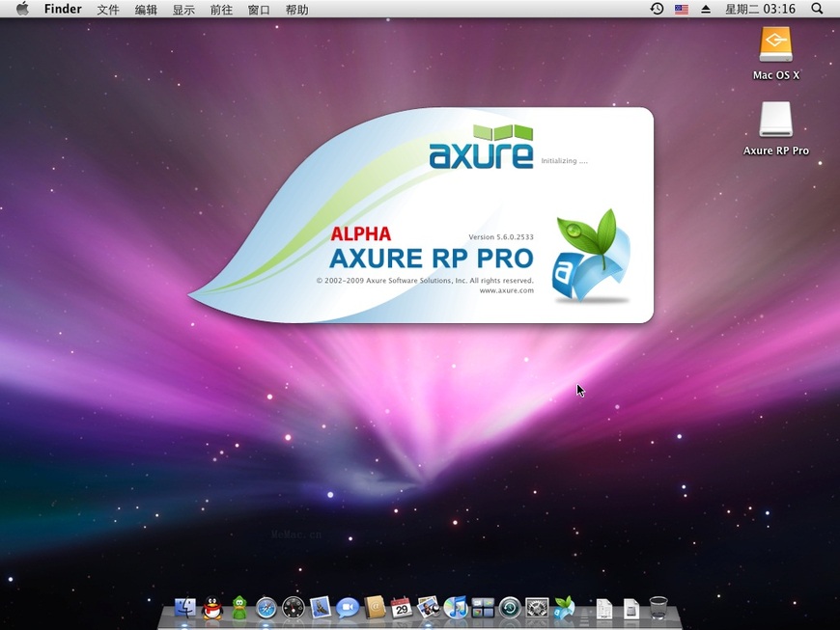The image size is (840, 630).
Task: Click the axure logo on splash screen
Action: point(481,147)
